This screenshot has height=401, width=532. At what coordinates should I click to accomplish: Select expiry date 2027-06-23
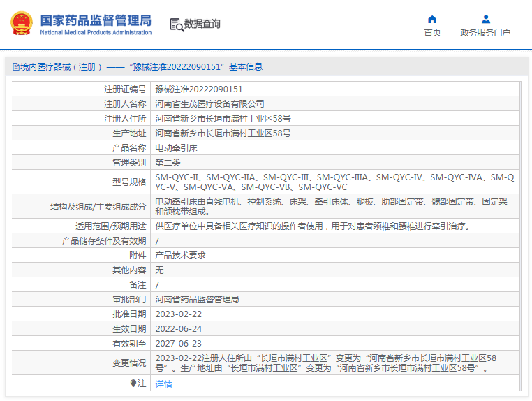pyautogui.click(x=179, y=343)
